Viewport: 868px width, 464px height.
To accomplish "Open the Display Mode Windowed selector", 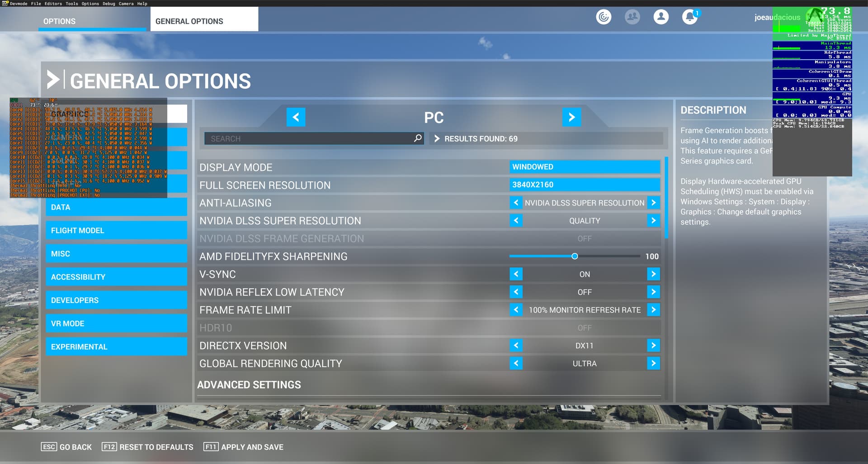I will [585, 167].
